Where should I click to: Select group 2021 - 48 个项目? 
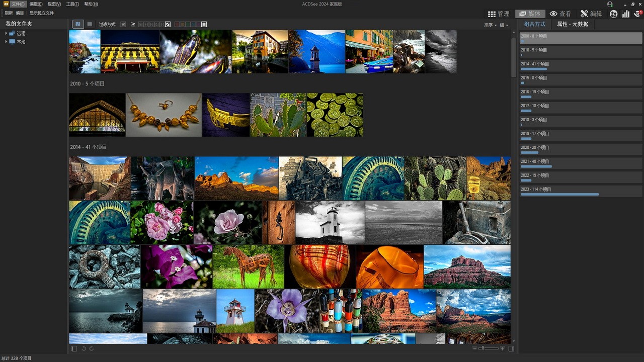point(581,163)
